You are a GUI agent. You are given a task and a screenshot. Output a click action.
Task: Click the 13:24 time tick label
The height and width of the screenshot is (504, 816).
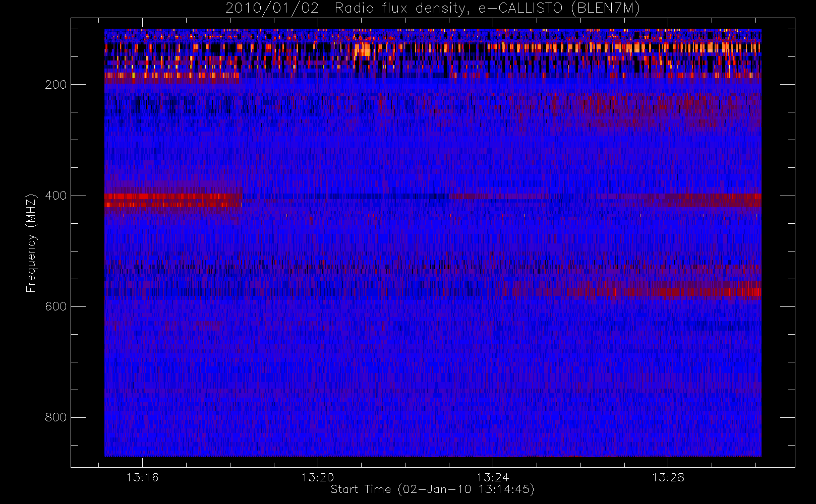point(493,477)
